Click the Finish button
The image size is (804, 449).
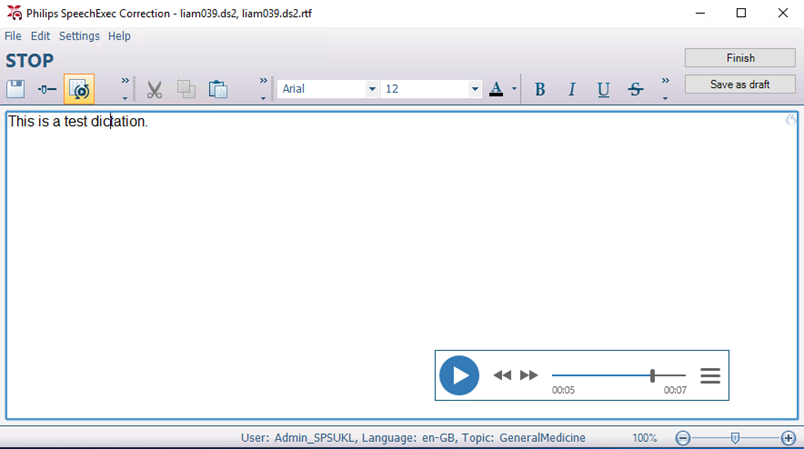click(740, 58)
